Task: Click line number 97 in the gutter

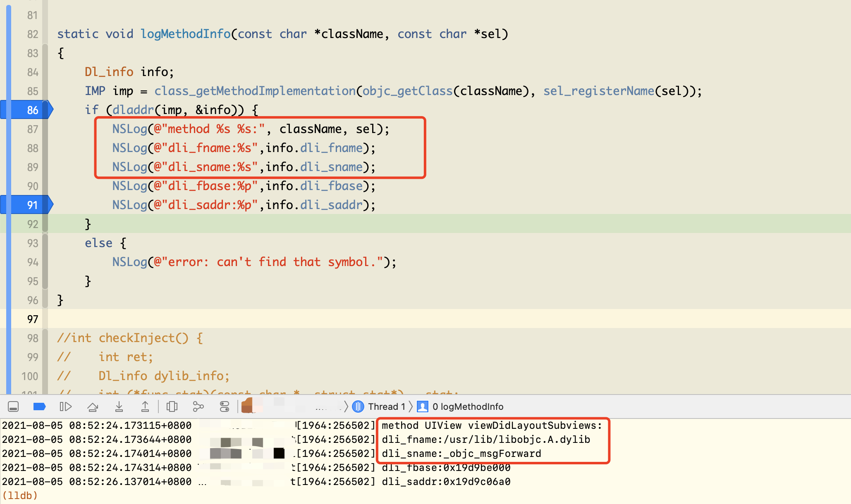Action: tap(32, 319)
